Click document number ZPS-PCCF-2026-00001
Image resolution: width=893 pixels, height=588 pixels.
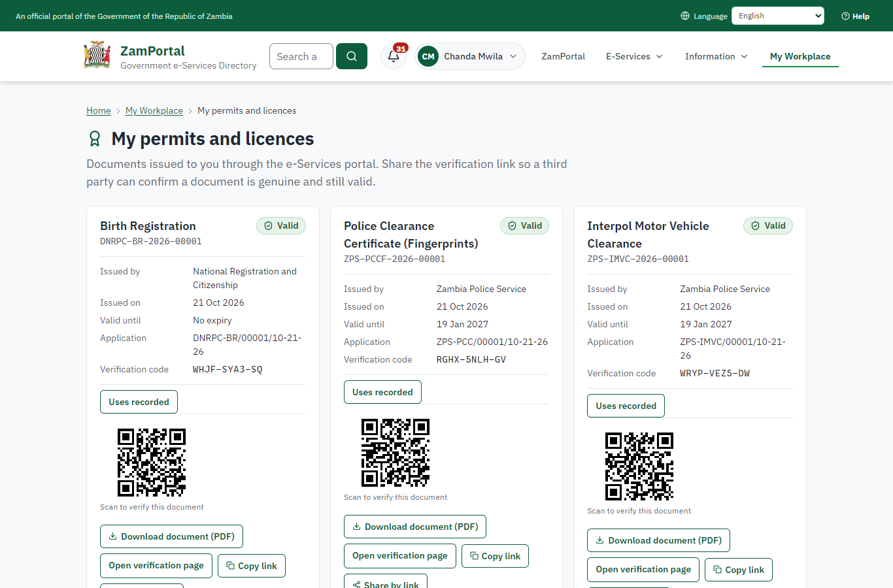[x=394, y=259]
